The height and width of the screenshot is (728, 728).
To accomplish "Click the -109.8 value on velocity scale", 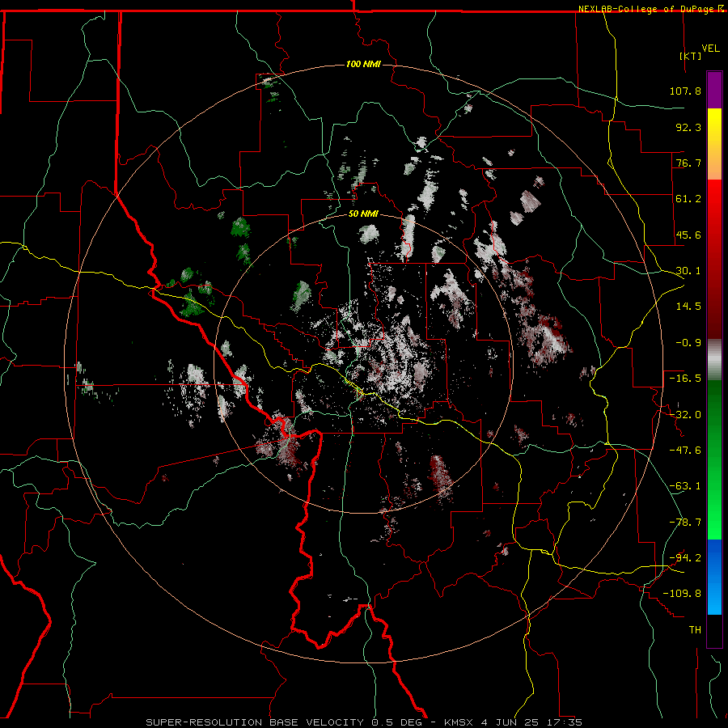I will (x=682, y=594).
